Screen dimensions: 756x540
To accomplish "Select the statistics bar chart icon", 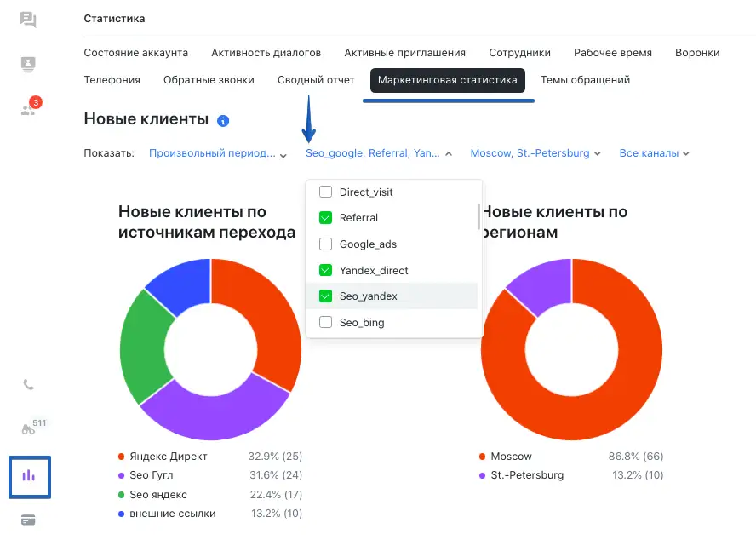I will (x=29, y=475).
